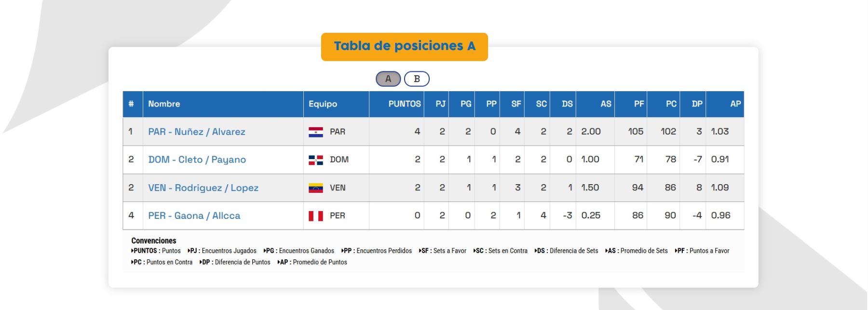Open VEN - Rodriguez / Lopez team link
The height and width of the screenshot is (310, 868).
pos(203,188)
